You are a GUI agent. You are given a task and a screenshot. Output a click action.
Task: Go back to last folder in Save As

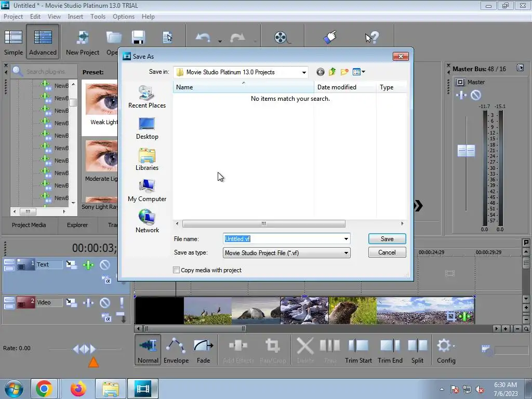tap(320, 72)
